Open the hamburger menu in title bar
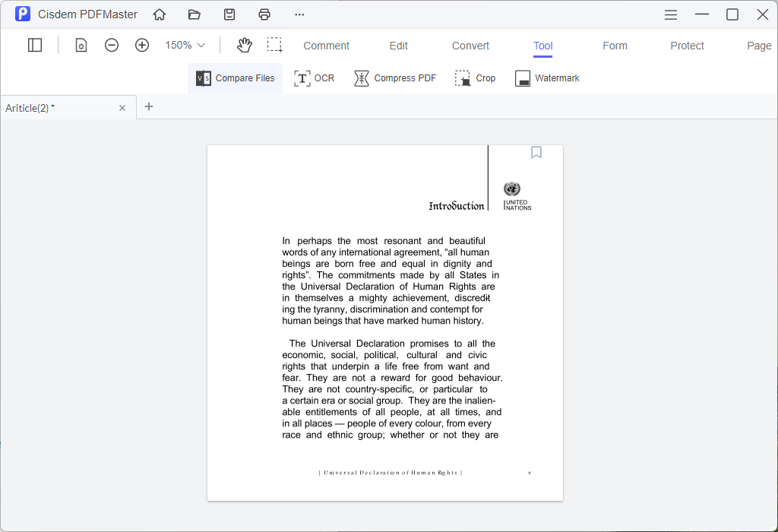Image resolution: width=778 pixels, height=532 pixels. pyautogui.click(x=671, y=14)
